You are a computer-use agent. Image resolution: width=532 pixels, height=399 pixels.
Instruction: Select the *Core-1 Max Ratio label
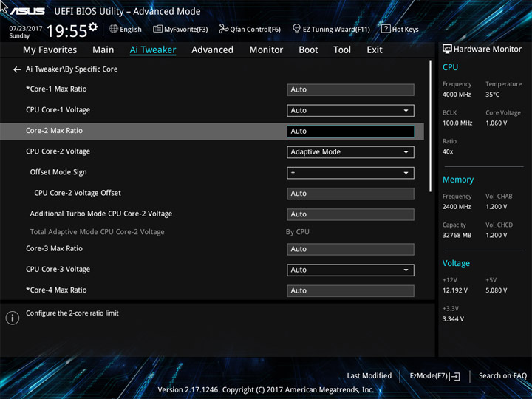56,89
